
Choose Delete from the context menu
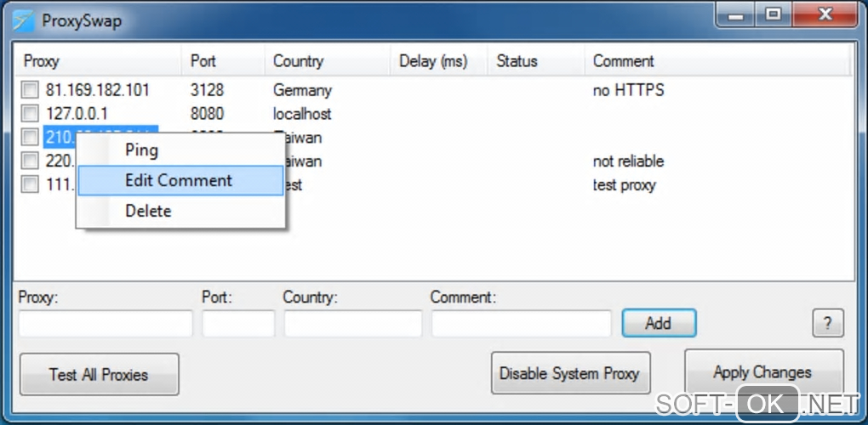click(180, 211)
